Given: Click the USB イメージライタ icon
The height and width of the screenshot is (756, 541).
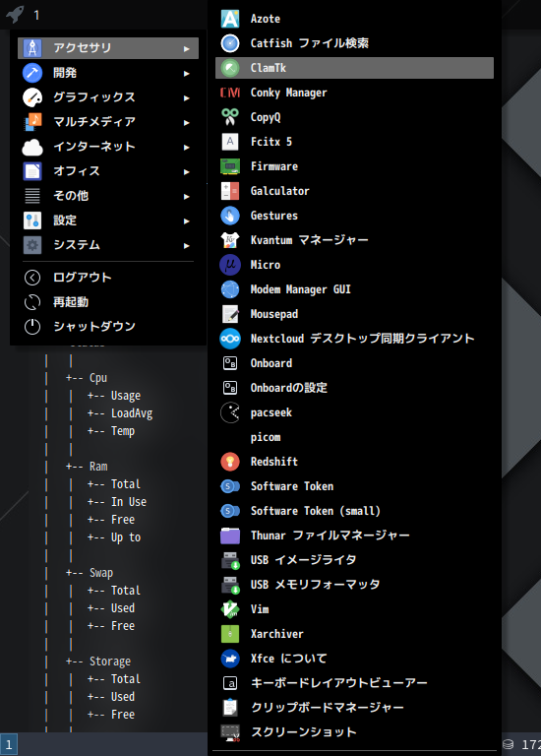Looking at the screenshot, I should (230, 560).
